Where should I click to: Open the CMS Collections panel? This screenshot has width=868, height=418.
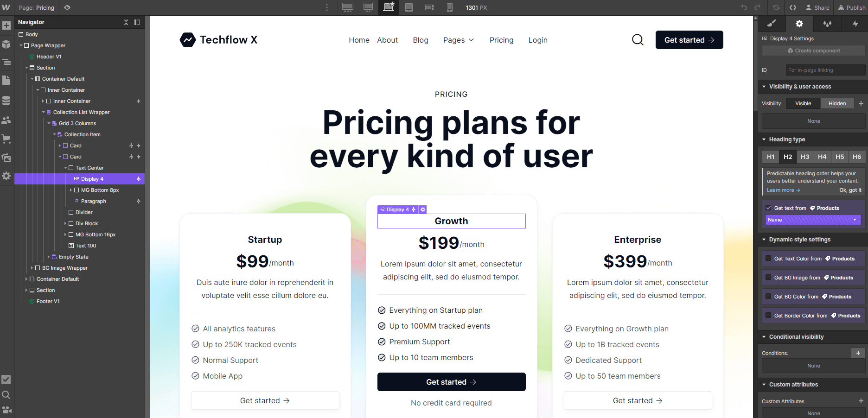[6, 100]
